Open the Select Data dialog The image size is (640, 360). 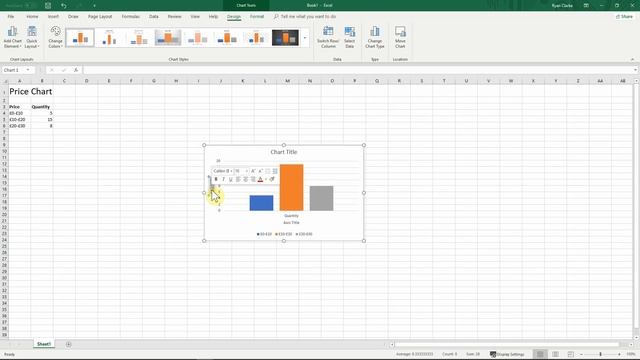tap(349, 37)
